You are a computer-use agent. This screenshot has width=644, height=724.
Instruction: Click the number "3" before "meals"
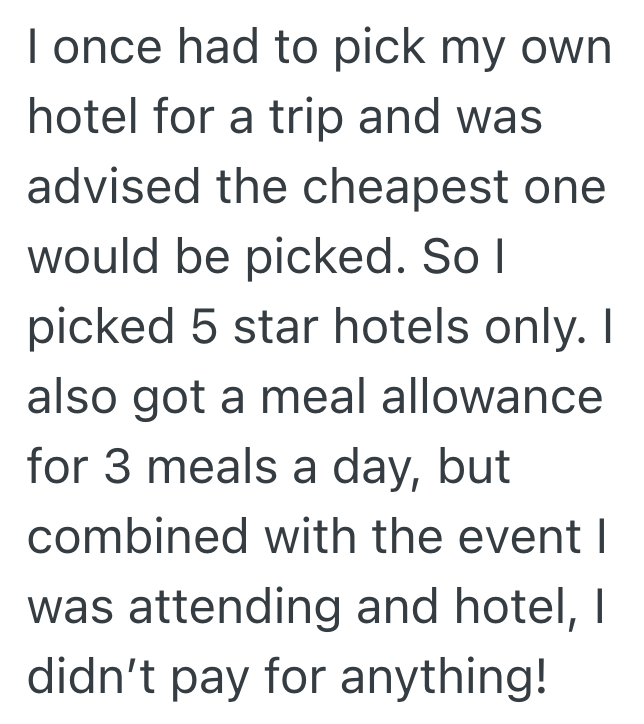115,466
